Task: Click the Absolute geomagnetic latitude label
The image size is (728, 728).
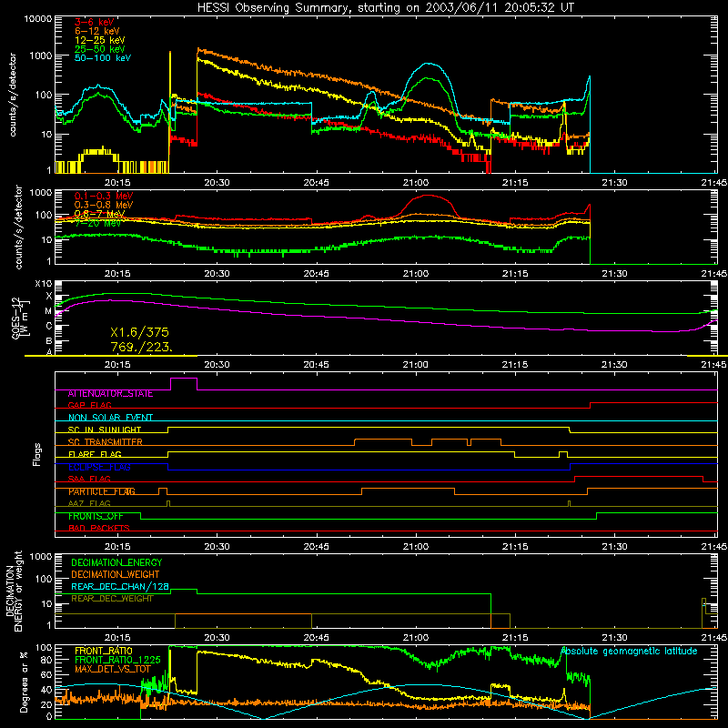Action: 629,652
